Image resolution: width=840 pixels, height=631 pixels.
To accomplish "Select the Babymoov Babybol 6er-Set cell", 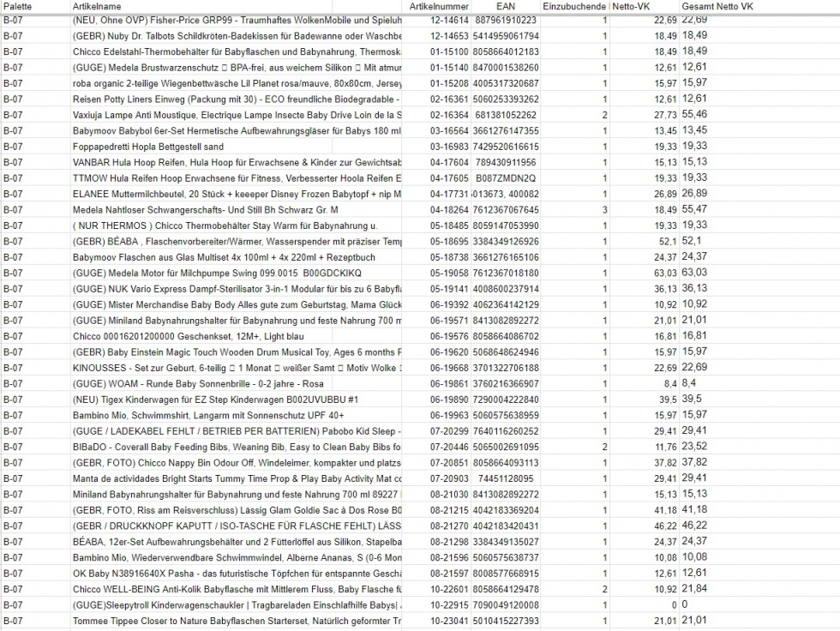I will (236, 130).
